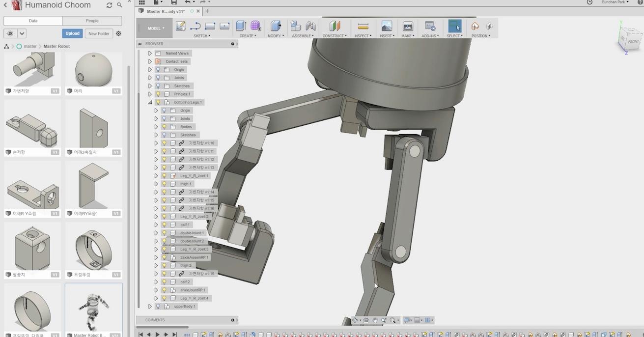Switch to the People tab
Viewport: 644px width, 337px height.
(92, 21)
